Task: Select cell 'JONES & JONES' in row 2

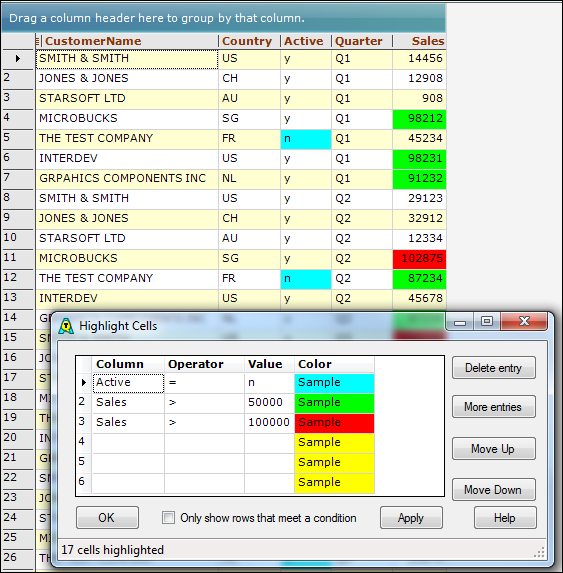Action: click(x=127, y=79)
